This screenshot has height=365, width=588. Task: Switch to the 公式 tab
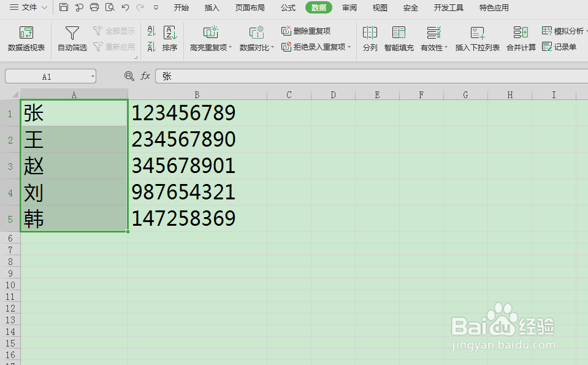[288, 7]
